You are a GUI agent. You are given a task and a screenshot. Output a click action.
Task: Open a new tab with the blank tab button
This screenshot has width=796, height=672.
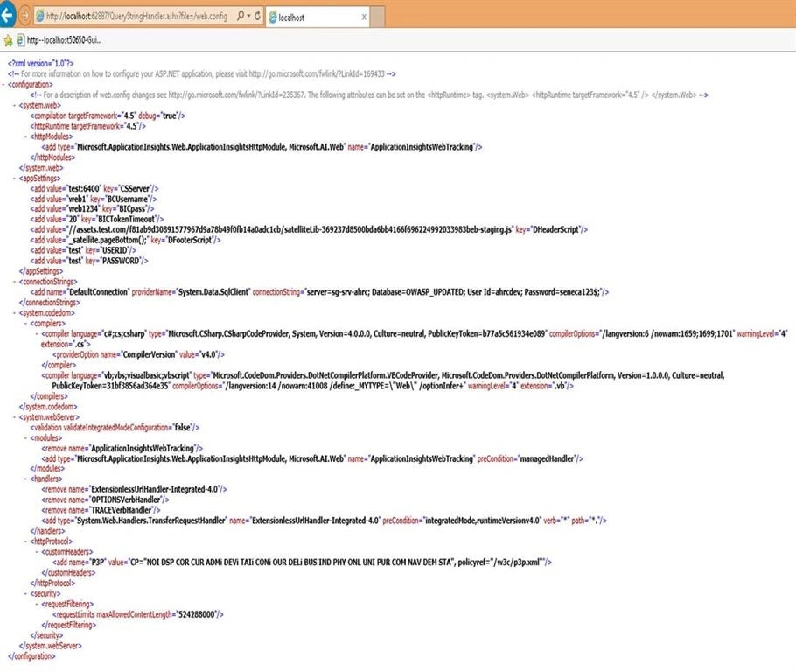tap(377, 17)
